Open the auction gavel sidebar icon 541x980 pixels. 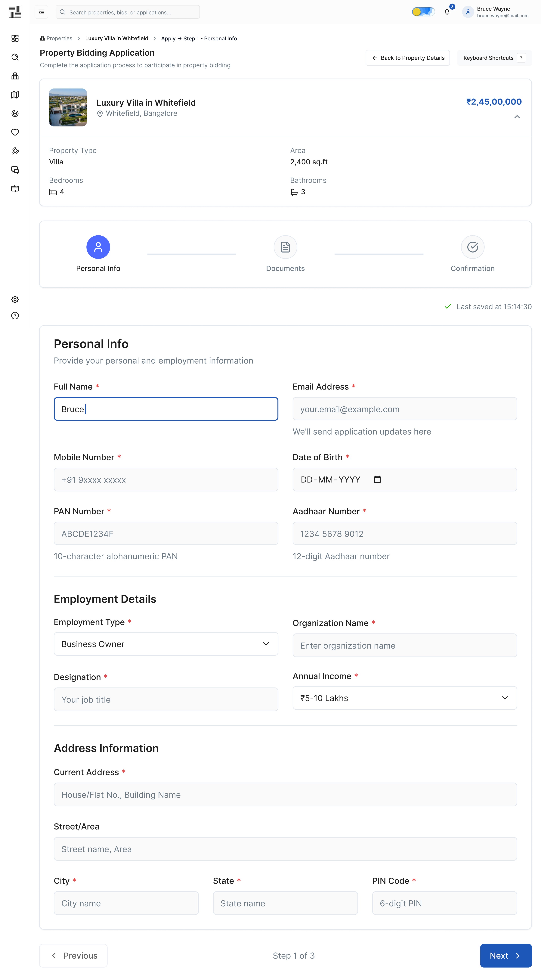(x=15, y=151)
